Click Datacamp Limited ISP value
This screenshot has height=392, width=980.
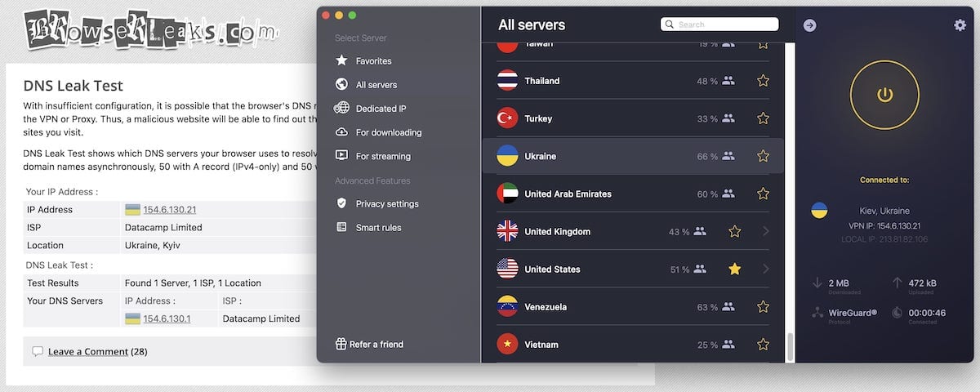click(163, 228)
